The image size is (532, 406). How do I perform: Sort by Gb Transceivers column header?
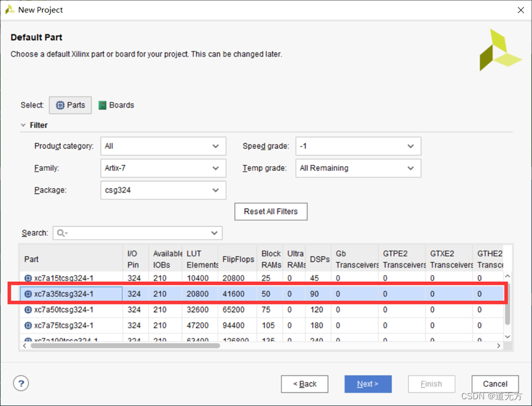click(x=355, y=259)
